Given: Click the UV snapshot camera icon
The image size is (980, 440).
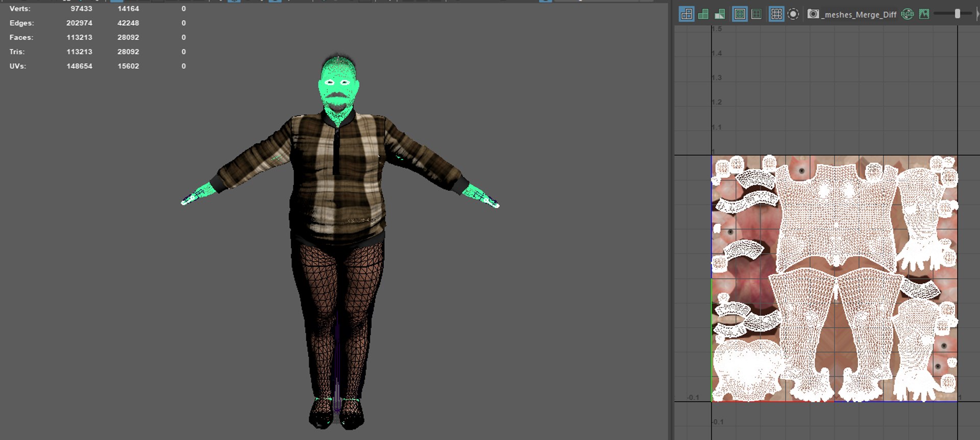Looking at the screenshot, I should coord(813,14).
